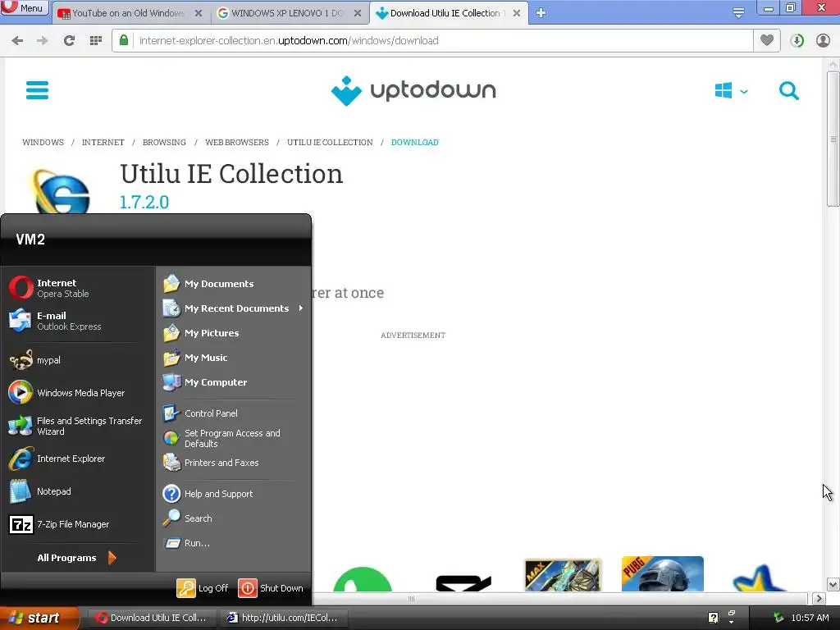Open My Music folder
Image resolution: width=840 pixels, height=630 pixels.
233,358
